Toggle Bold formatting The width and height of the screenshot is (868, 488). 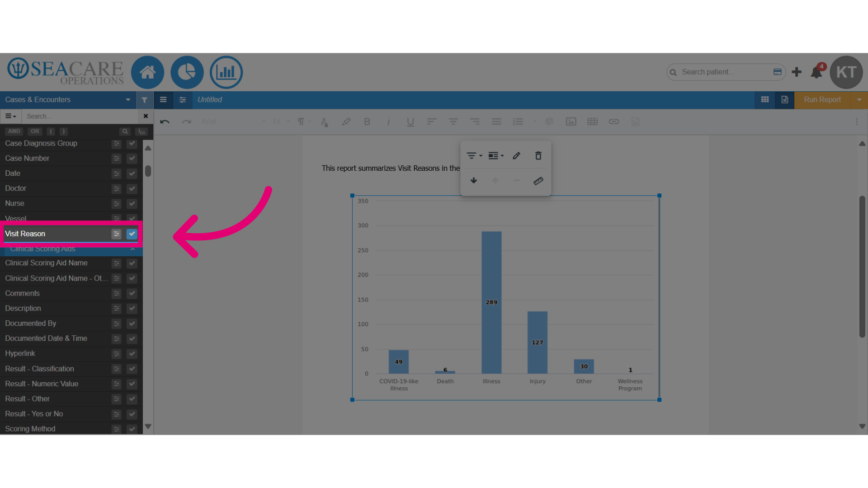pos(367,122)
